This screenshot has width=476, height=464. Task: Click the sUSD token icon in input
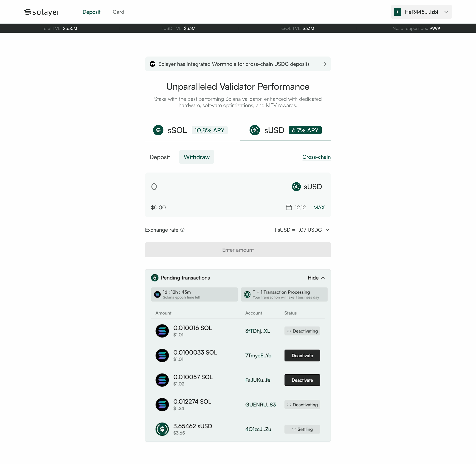pyautogui.click(x=296, y=187)
